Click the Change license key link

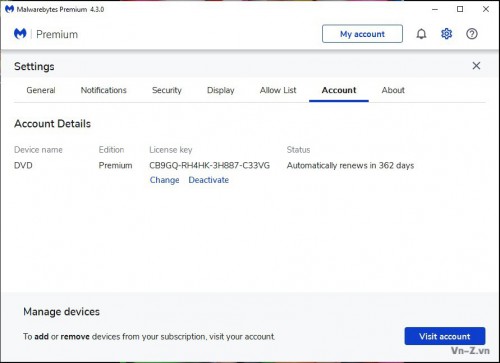pyautogui.click(x=164, y=180)
